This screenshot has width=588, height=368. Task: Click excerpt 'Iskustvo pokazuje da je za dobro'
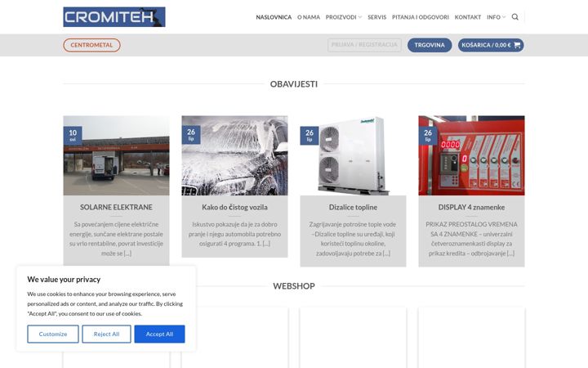(x=234, y=224)
